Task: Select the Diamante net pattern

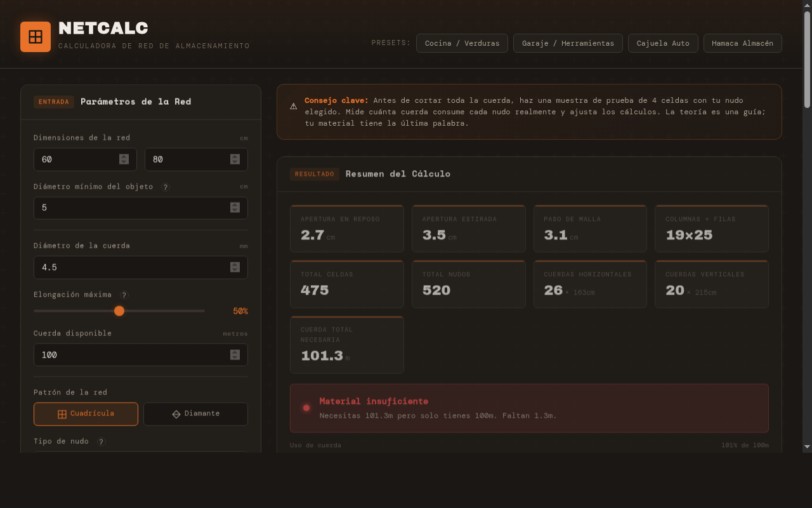Action: pyautogui.click(x=195, y=414)
